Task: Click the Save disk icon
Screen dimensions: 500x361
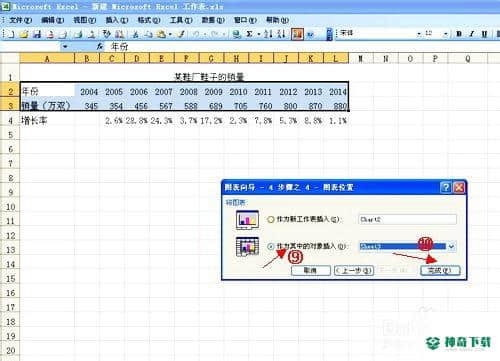Action: [37, 34]
